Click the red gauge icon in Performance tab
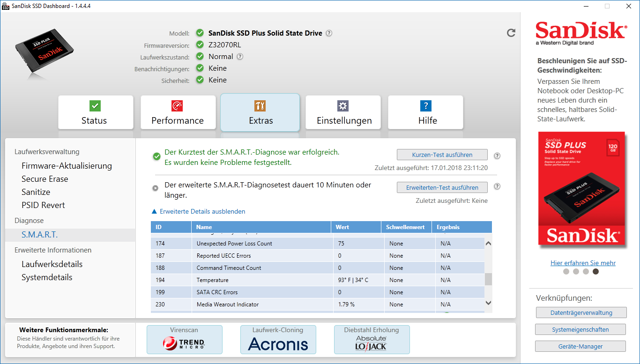 tap(177, 105)
